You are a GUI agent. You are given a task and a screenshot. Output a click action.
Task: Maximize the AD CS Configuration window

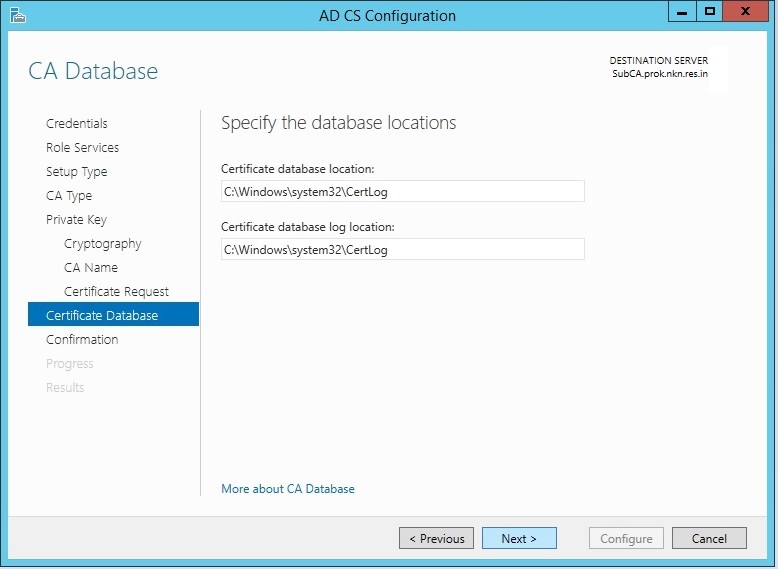click(710, 11)
